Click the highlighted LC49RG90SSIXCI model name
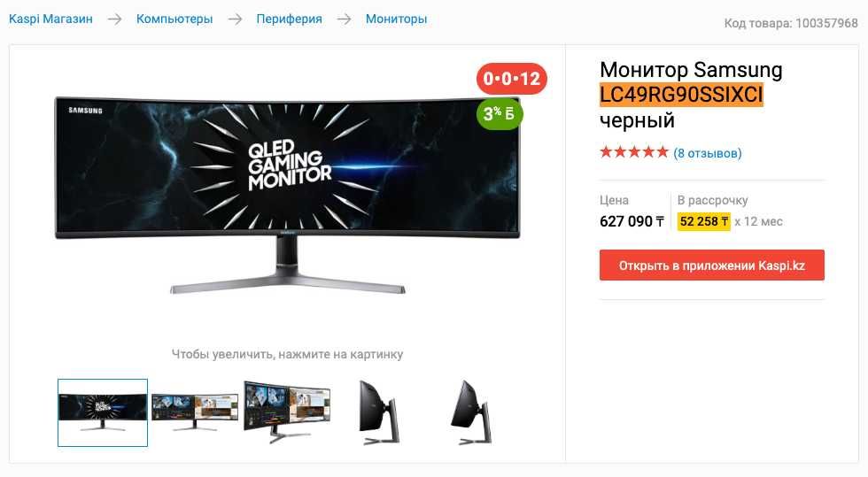This screenshot has width=868, height=477. pyautogui.click(x=681, y=95)
